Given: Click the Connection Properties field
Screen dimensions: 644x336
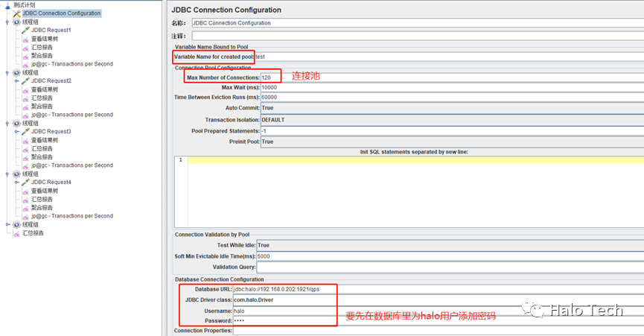Looking at the screenshot, I should (x=439, y=331).
